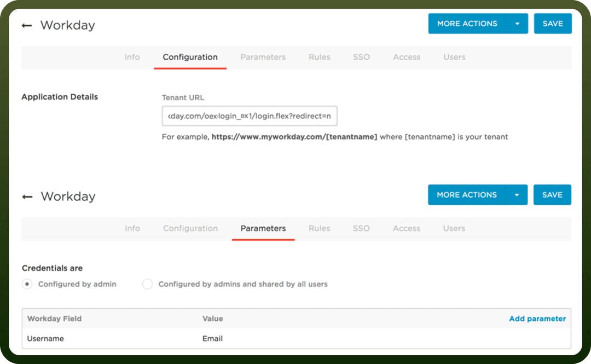
Task: Click SAVE in the upper Workday panel
Action: (x=553, y=24)
